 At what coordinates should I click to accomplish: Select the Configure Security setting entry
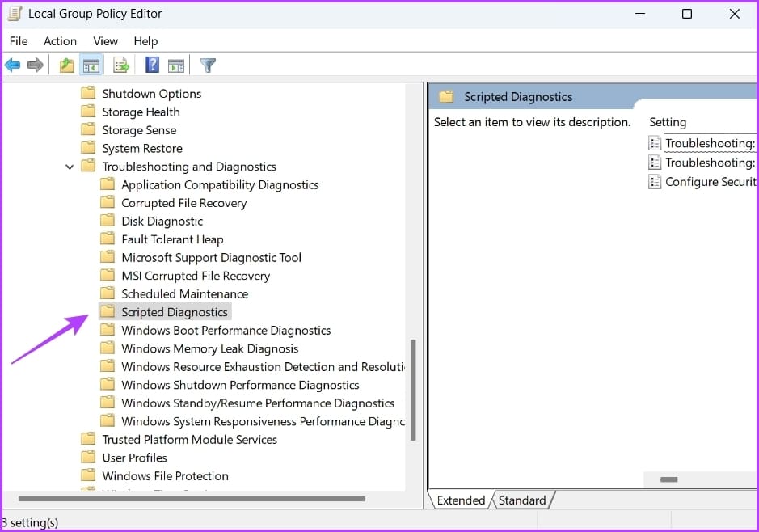click(x=711, y=182)
